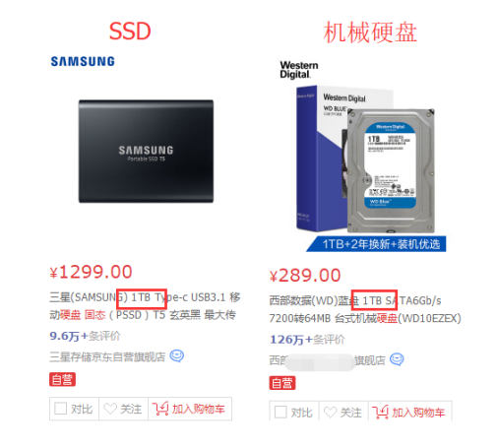
Task: View the 126万+ reviews for WD drive
Action: click(x=307, y=340)
